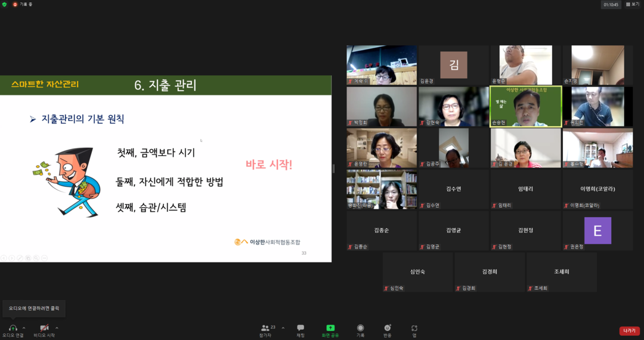Select the 윤영란 video tile
644x340 pixels.
pos(382,148)
